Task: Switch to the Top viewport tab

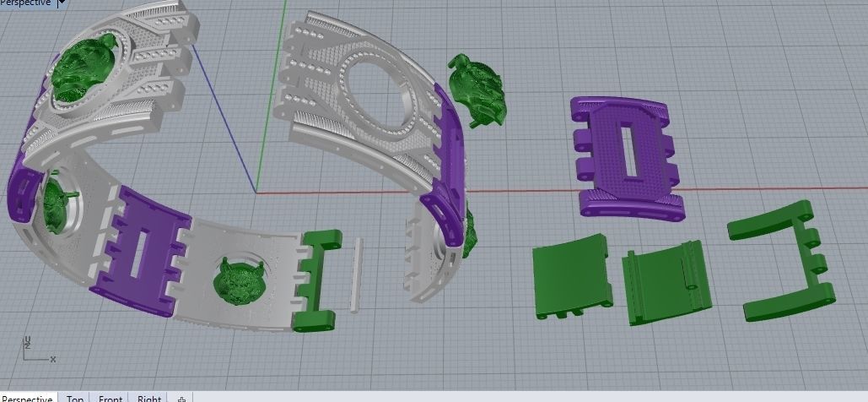Action: [x=75, y=398]
